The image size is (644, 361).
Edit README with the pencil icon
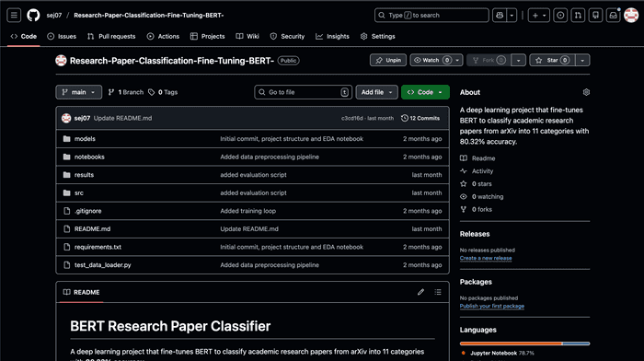pyautogui.click(x=420, y=292)
